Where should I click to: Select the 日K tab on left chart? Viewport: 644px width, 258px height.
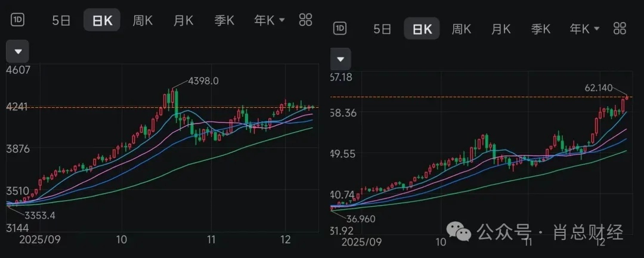click(x=102, y=20)
